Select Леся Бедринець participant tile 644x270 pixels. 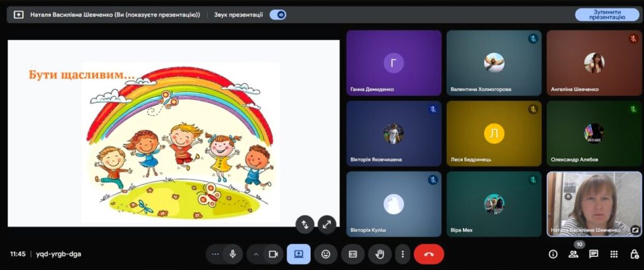[494, 132]
